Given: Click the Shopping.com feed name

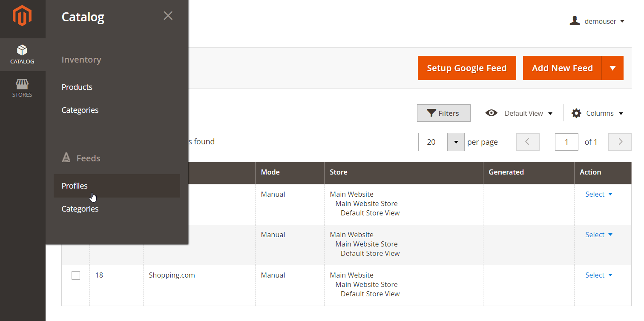Looking at the screenshot, I should (172, 275).
